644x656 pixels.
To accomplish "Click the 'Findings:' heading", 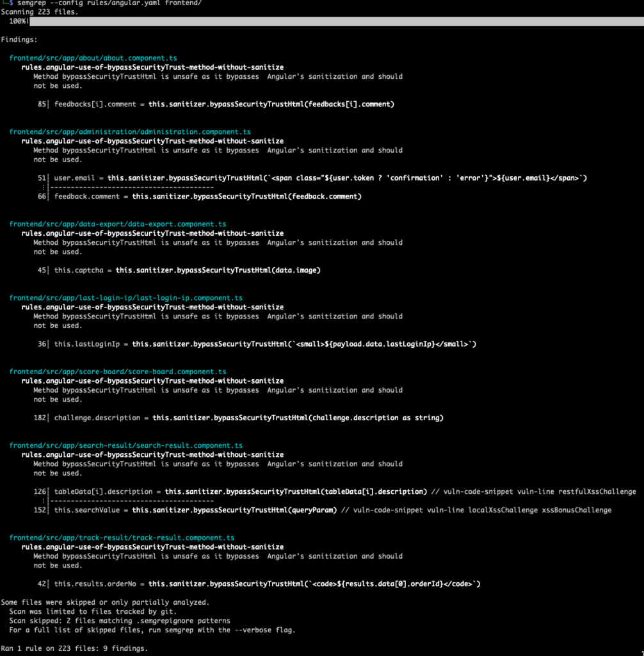I will tap(19, 40).
